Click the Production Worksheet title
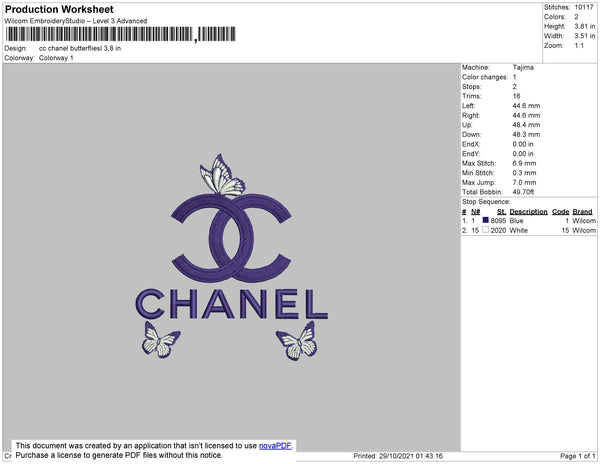This screenshot has width=600, height=464. pyautogui.click(x=59, y=9)
